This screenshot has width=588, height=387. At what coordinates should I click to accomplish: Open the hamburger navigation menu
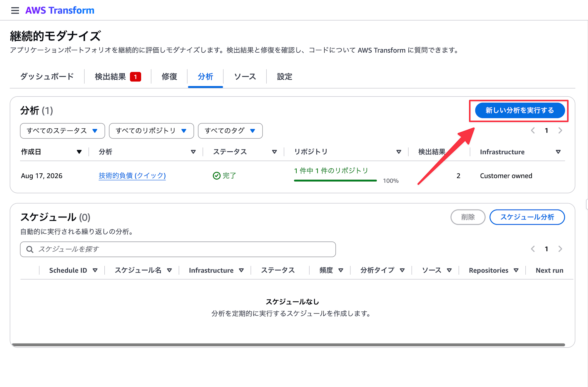point(15,11)
